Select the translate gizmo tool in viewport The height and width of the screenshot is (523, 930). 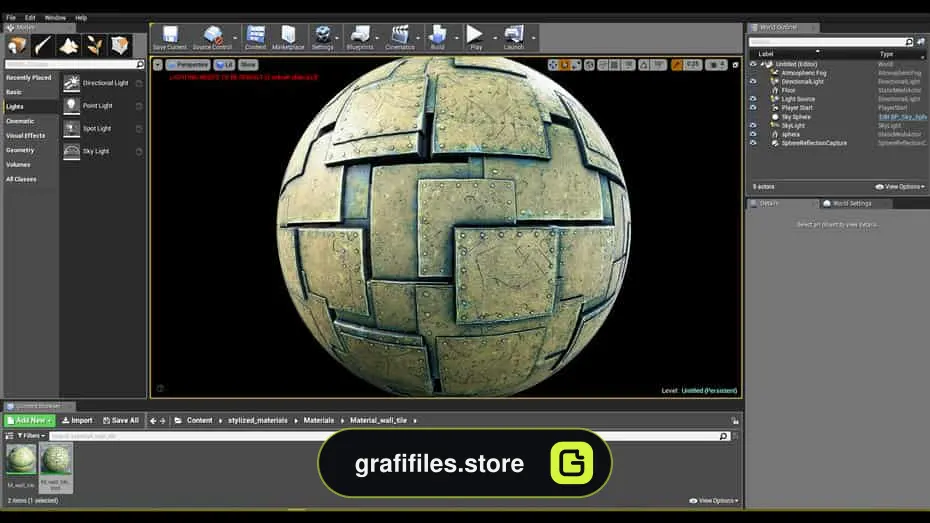553,65
